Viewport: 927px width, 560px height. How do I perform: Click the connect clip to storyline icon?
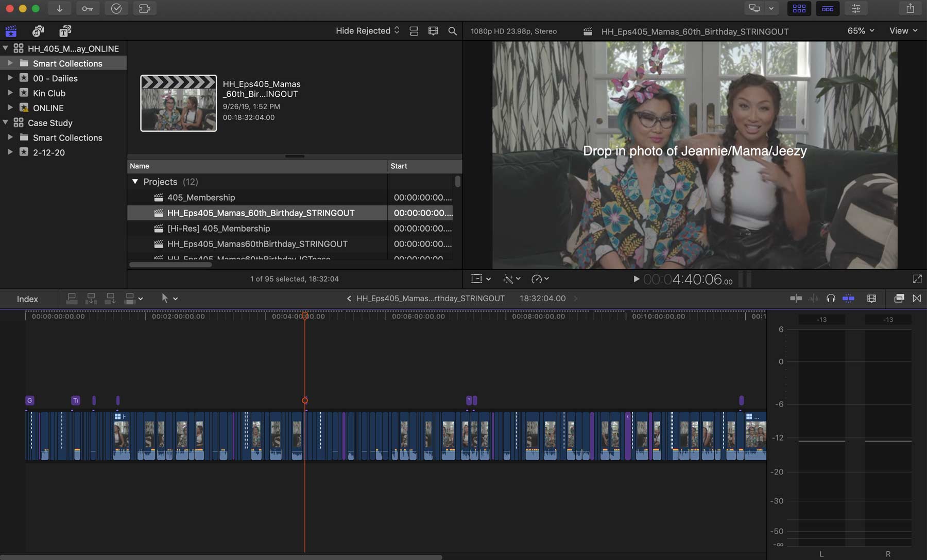[72, 299]
